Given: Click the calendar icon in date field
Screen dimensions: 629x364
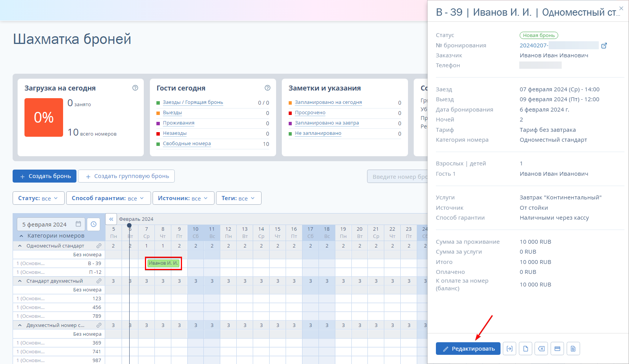Looking at the screenshot, I should coord(78,224).
